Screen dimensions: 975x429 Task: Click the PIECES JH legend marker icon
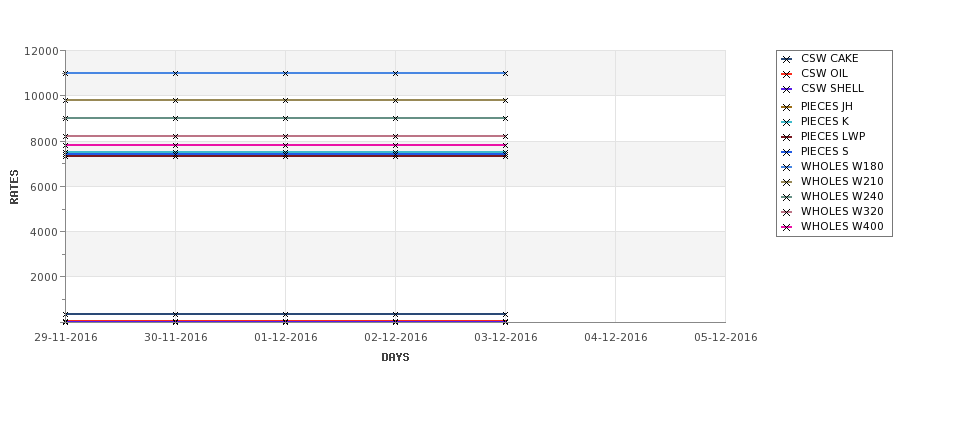(x=787, y=107)
